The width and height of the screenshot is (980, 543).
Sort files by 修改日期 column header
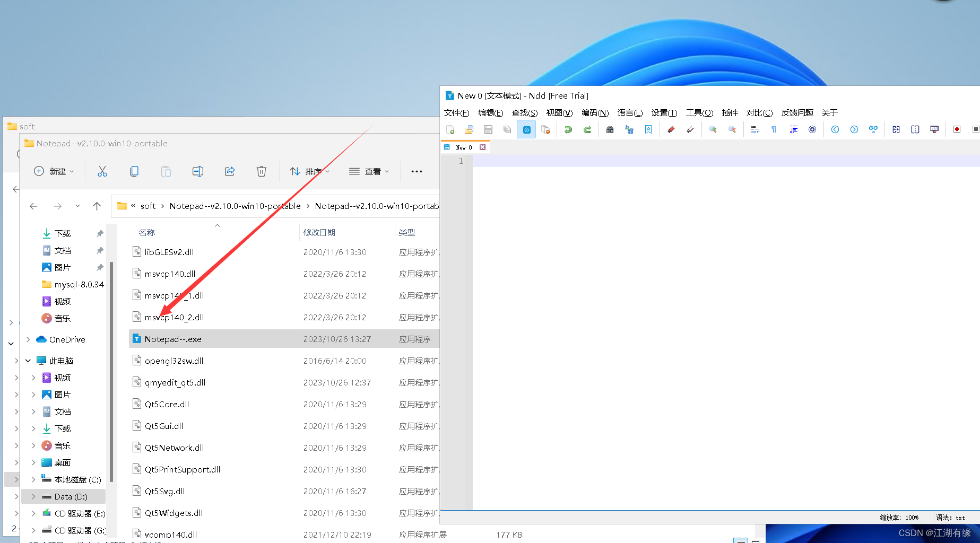pyautogui.click(x=319, y=232)
